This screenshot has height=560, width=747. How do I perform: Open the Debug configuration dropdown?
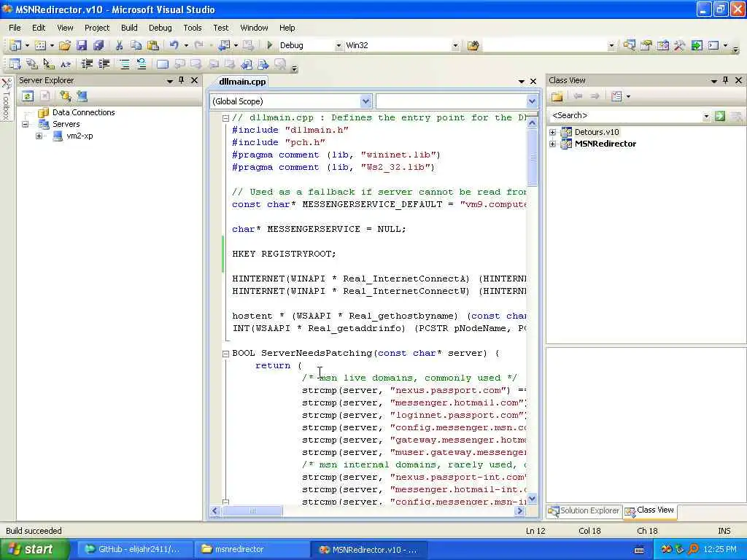[x=338, y=46]
